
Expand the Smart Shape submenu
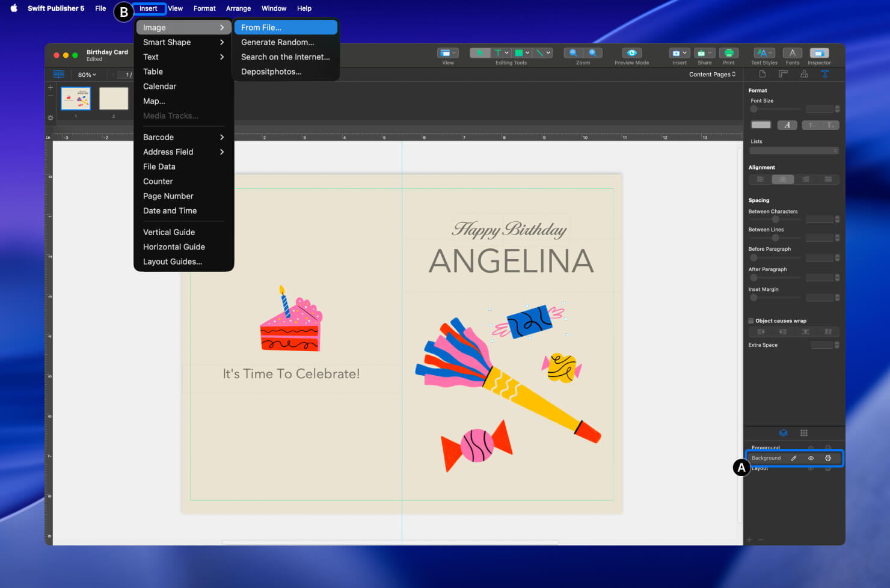point(167,42)
